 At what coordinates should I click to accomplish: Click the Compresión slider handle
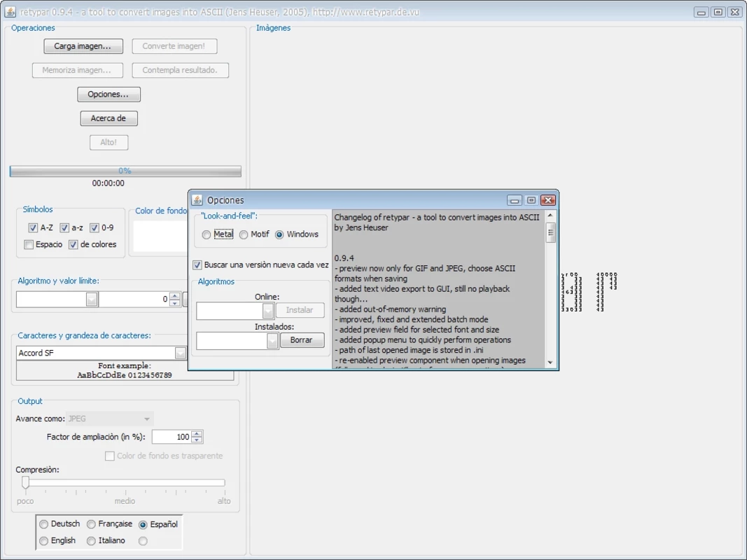tap(25, 482)
